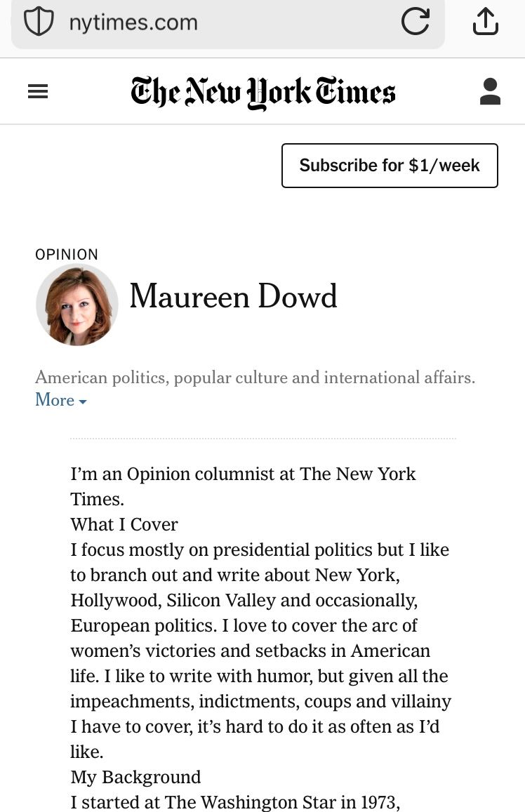This screenshot has height=812, width=525.
Task: Open the account profile icon
Action: (490, 92)
